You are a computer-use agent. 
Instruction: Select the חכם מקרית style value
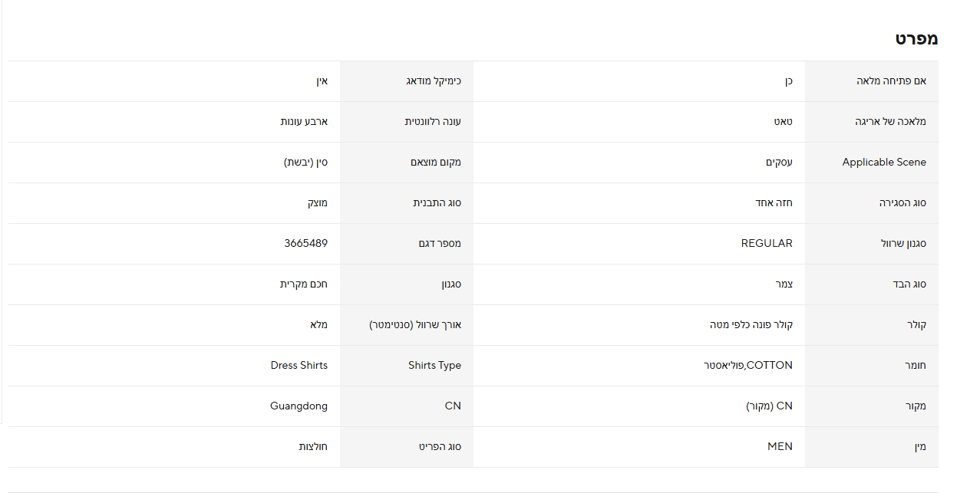[x=303, y=284]
